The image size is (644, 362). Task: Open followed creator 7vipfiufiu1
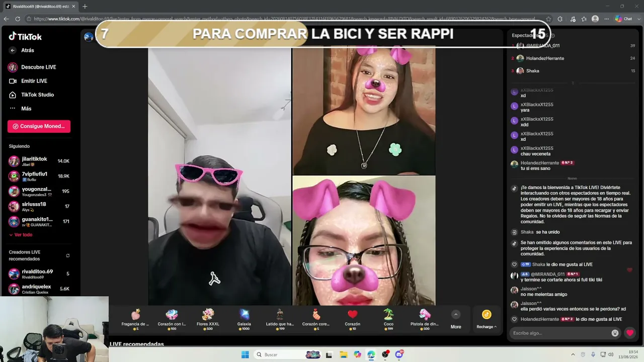pos(39,176)
